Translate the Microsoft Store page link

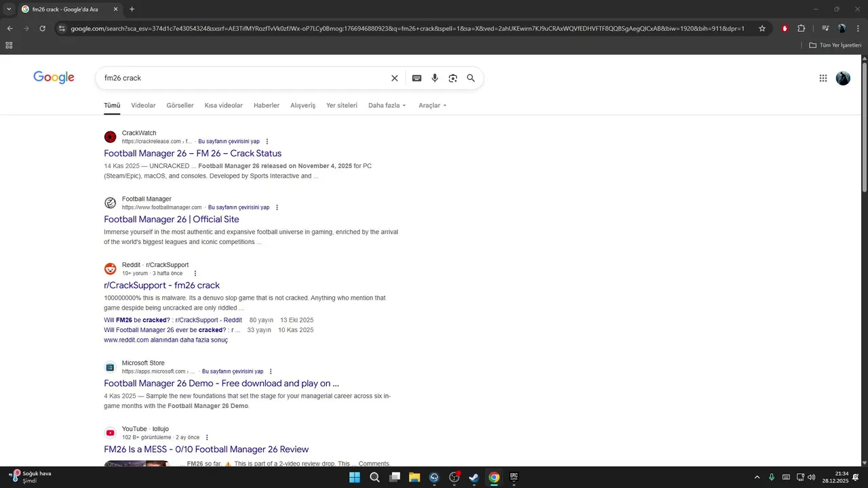[233, 371]
